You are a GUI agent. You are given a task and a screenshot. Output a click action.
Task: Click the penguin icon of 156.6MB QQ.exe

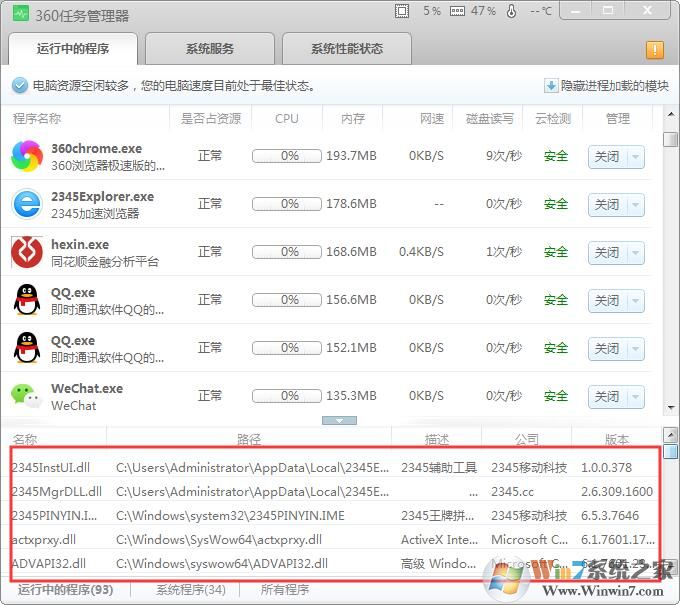[27, 300]
